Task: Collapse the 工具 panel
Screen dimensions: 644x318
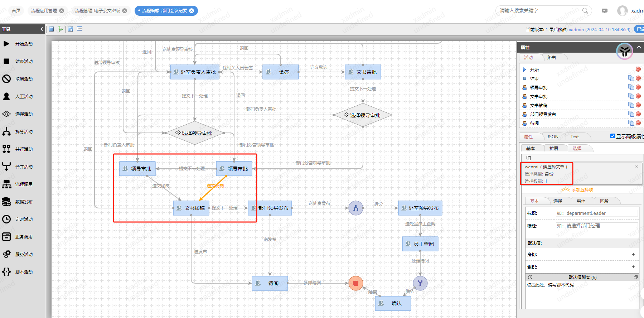Action: (42, 29)
